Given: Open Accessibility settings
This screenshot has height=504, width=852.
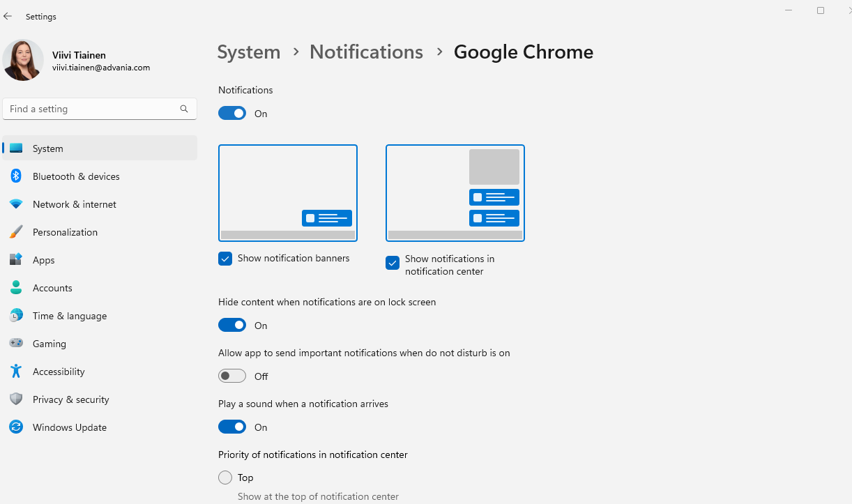Looking at the screenshot, I should pos(100,372).
